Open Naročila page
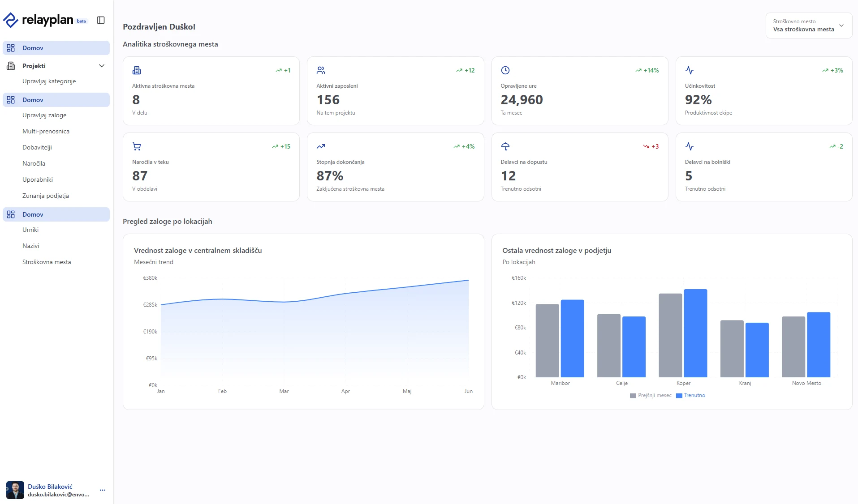The width and height of the screenshot is (858, 504). click(34, 163)
